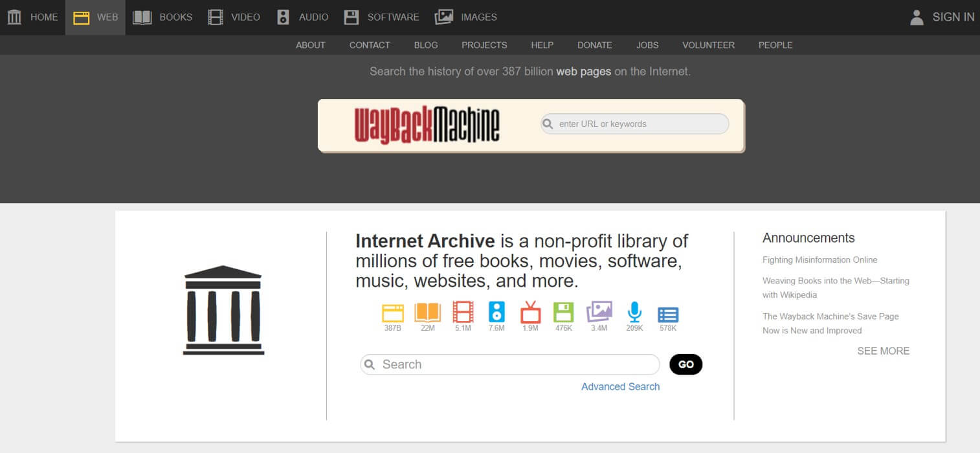Image resolution: width=980 pixels, height=453 pixels.
Task: Visit the BLOG link
Action: click(x=426, y=45)
